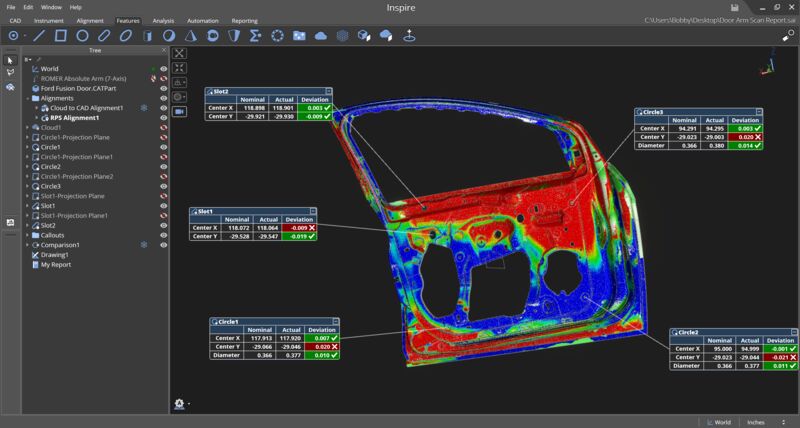Click the cube with plane icon

tap(364, 36)
